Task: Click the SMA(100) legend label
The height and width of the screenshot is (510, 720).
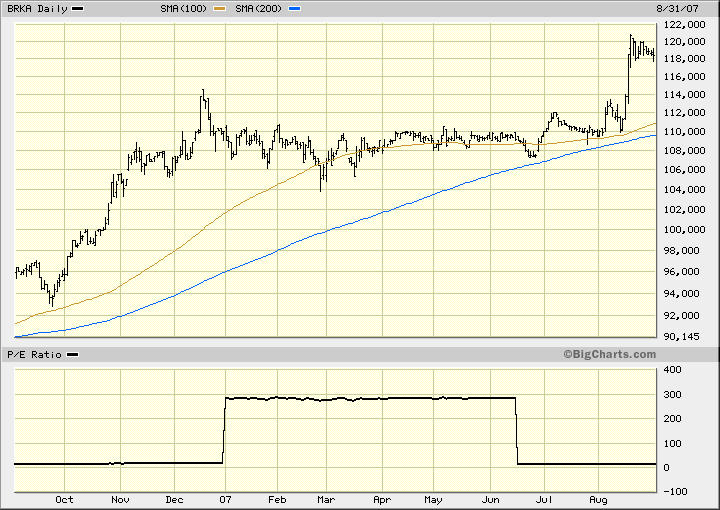Action: 184,9
